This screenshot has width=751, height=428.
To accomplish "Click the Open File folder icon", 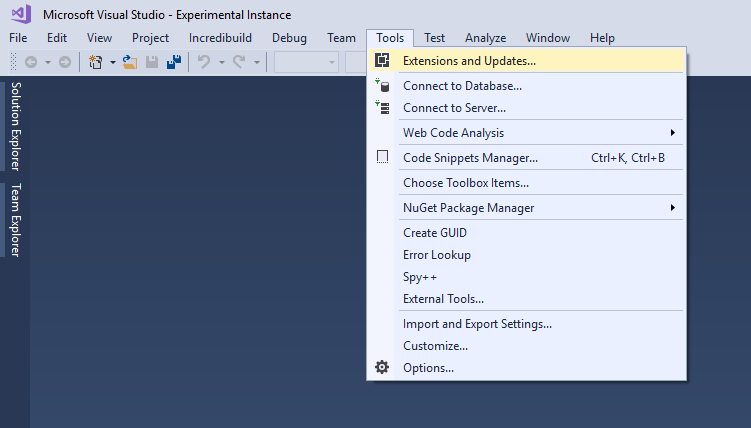I will [129, 62].
